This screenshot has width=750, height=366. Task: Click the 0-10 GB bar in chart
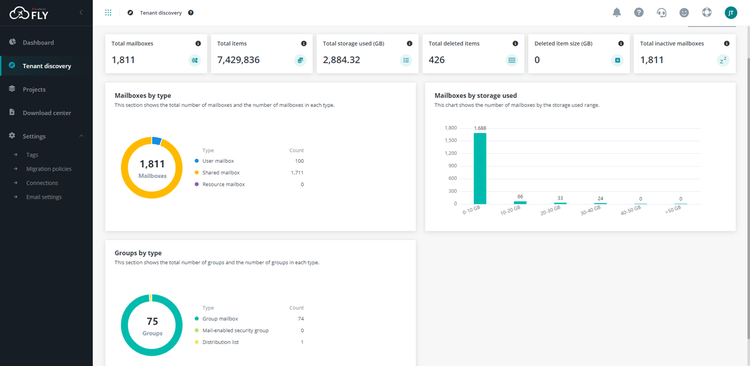click(x=480, y=168)
